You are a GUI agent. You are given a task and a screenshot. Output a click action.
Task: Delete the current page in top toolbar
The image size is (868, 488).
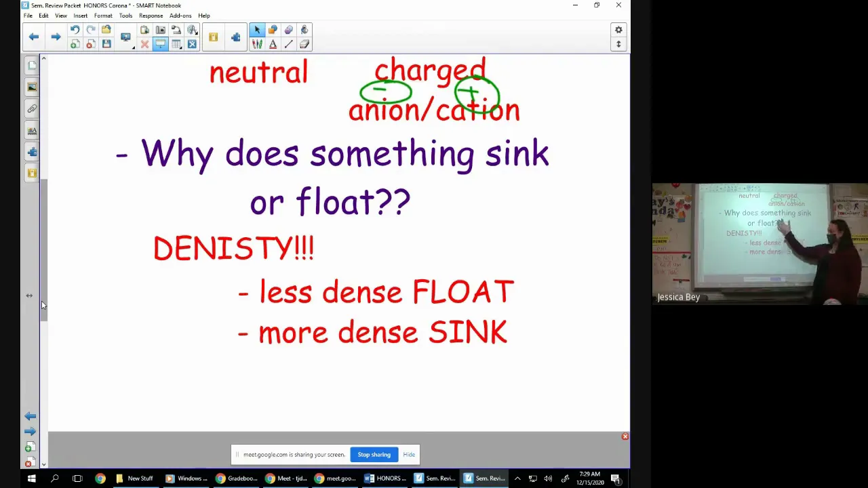90,44
